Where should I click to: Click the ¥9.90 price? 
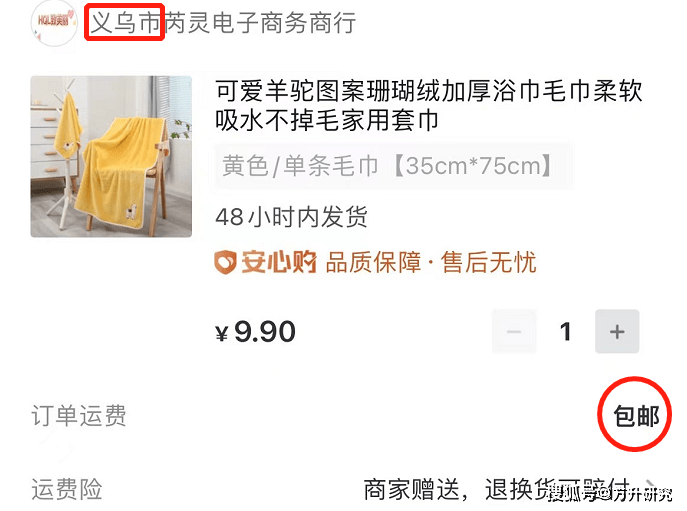pos(256,332)
